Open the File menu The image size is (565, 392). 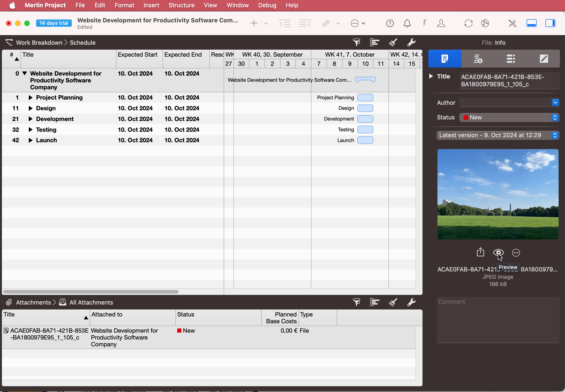click(80, 5)
